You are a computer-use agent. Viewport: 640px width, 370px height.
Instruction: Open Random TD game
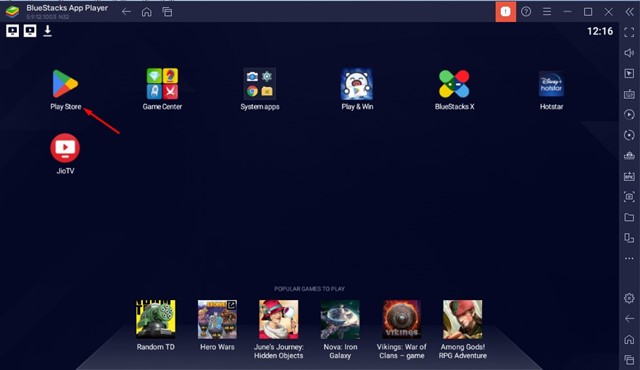(x=156, y=319)
